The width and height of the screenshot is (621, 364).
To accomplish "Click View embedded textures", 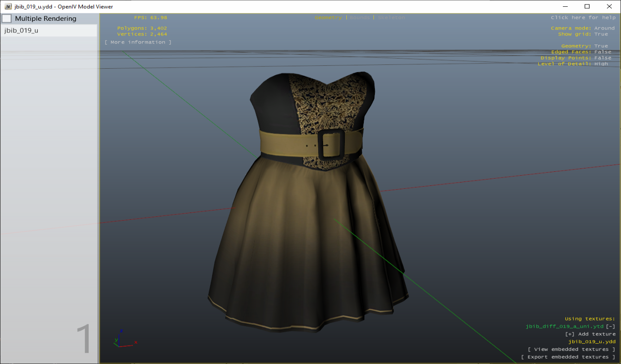I will [571, 349].
